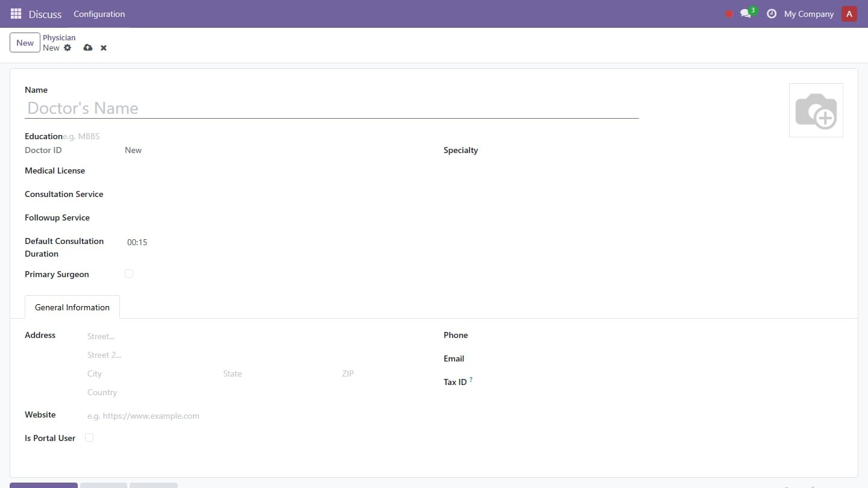
Task: Click the 'Email' label
Action: pos(454,358)
